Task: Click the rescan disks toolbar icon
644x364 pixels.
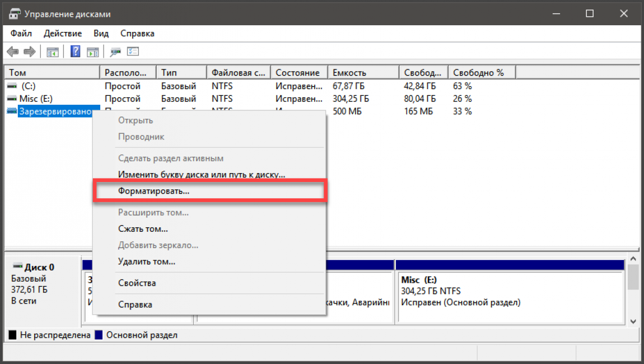Action: (x=116, y=52)
